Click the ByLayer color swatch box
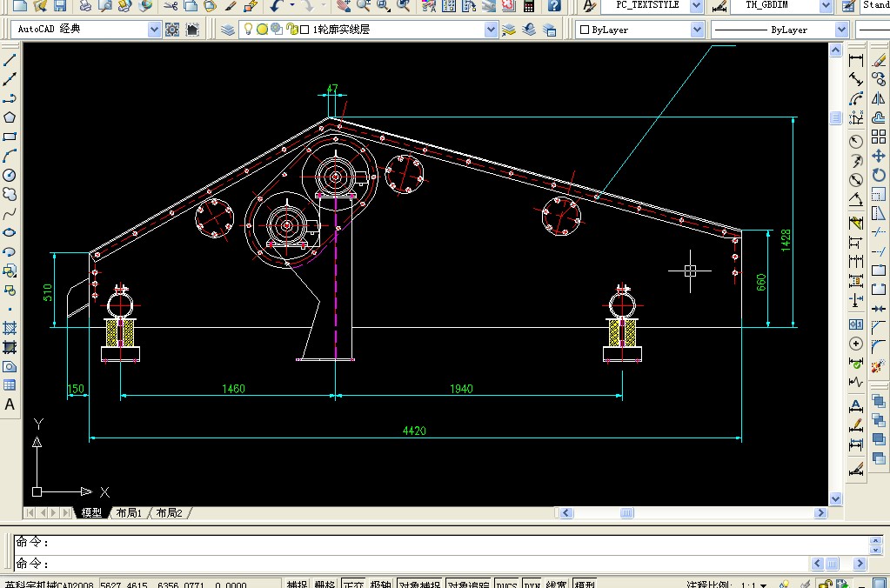Screen dimensions: 890x588 point(585,30)
